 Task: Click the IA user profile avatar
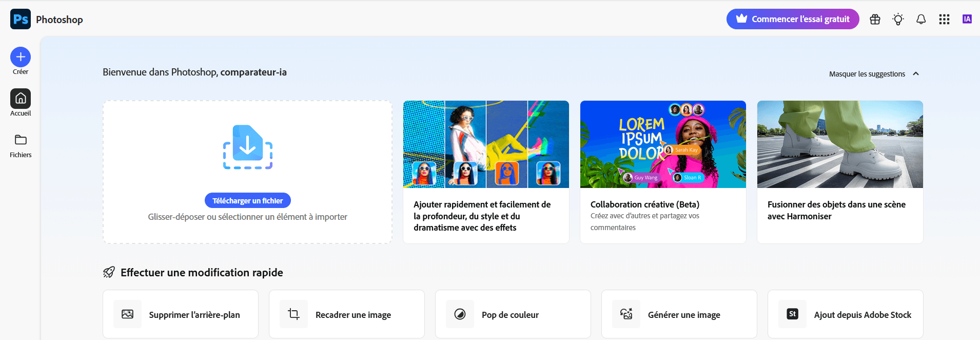967,20
